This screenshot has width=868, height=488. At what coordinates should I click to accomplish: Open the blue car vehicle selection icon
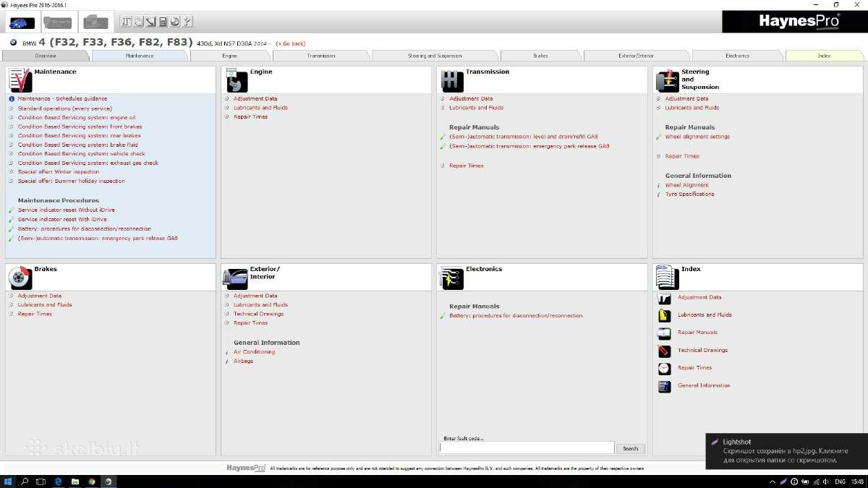22,22
